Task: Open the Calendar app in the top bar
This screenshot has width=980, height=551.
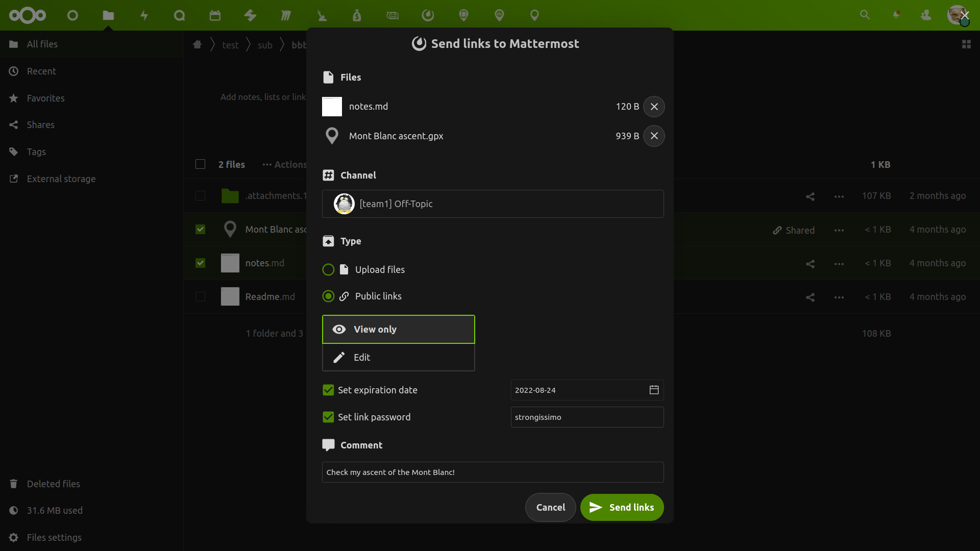Action: (x=215, y=15)
